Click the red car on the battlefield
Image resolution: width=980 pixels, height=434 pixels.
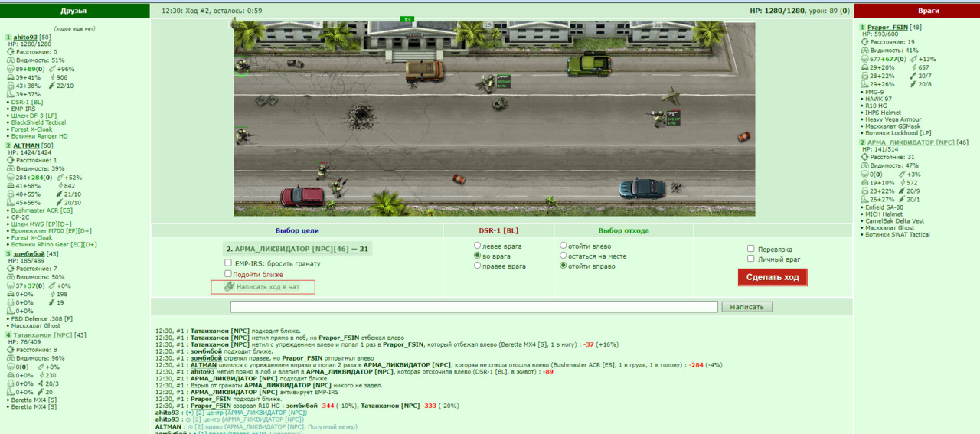302,197
